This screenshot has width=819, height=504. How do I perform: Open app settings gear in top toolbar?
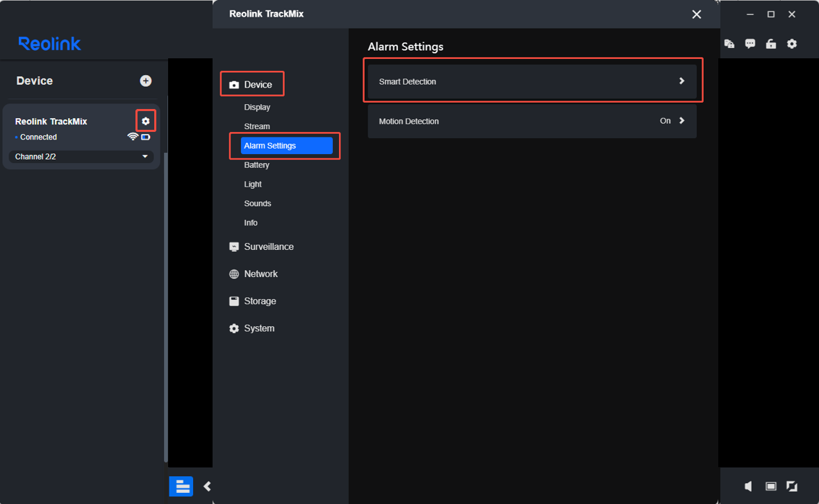792,44
